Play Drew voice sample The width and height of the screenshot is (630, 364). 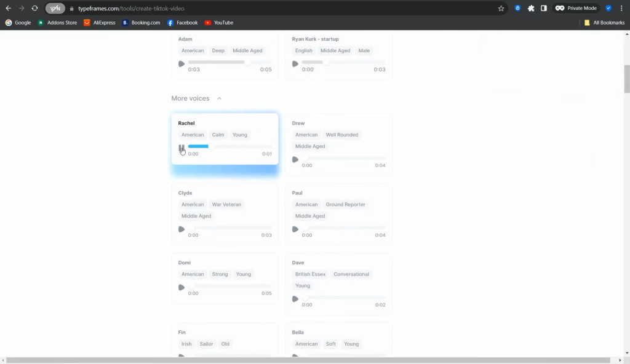coord(295,159)
